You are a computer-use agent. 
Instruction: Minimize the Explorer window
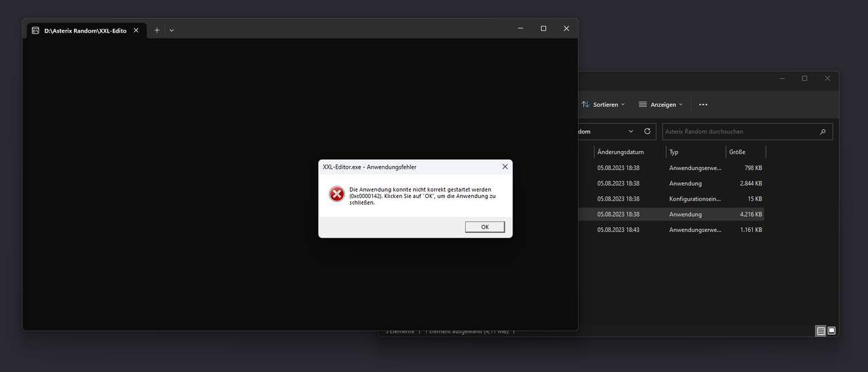[782, 79]
